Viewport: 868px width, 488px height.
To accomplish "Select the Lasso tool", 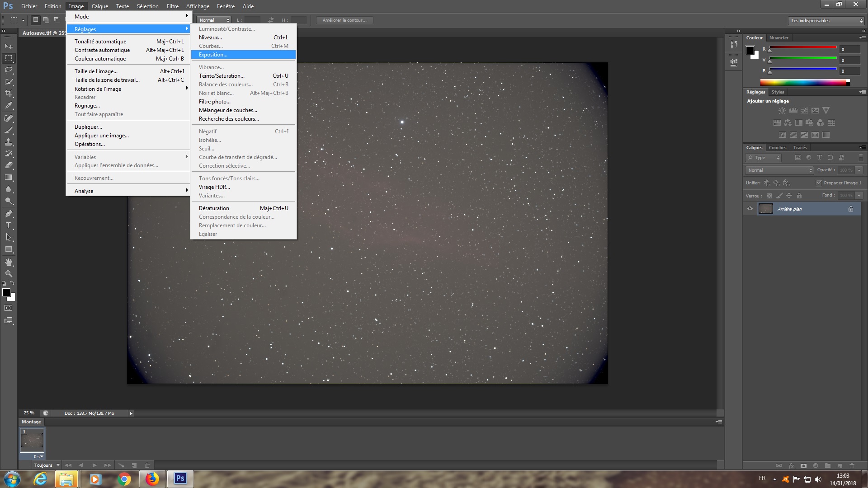I will click(9, 70).
